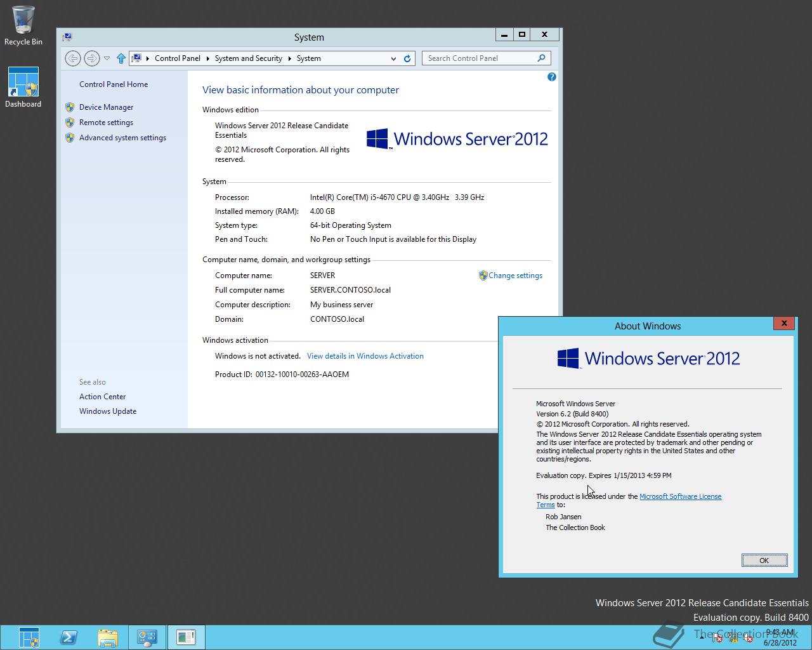
Task: Click Change settings link
Action: tap(515, 275)
